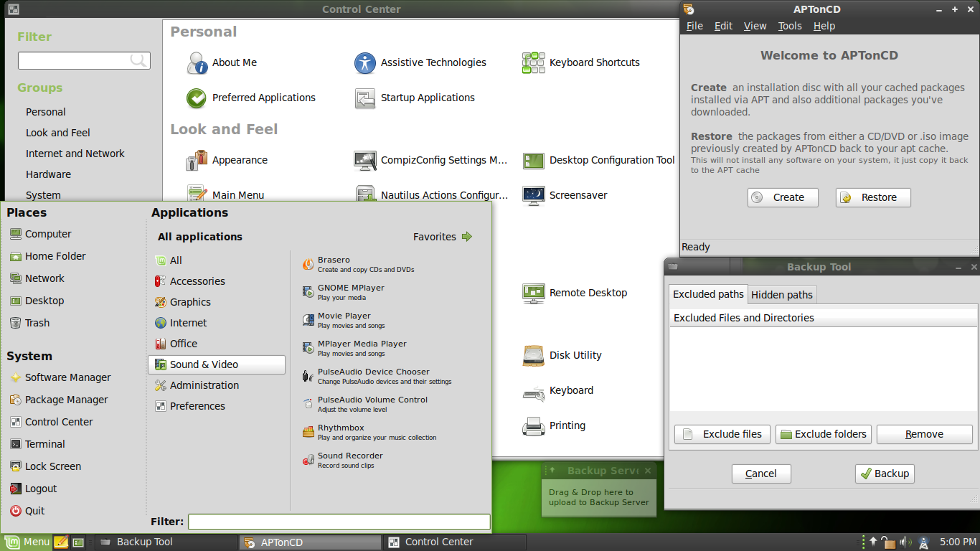Screen dimensions: 980x551
Task: Click Exclude files button
Action: click(x=722, y=434)
